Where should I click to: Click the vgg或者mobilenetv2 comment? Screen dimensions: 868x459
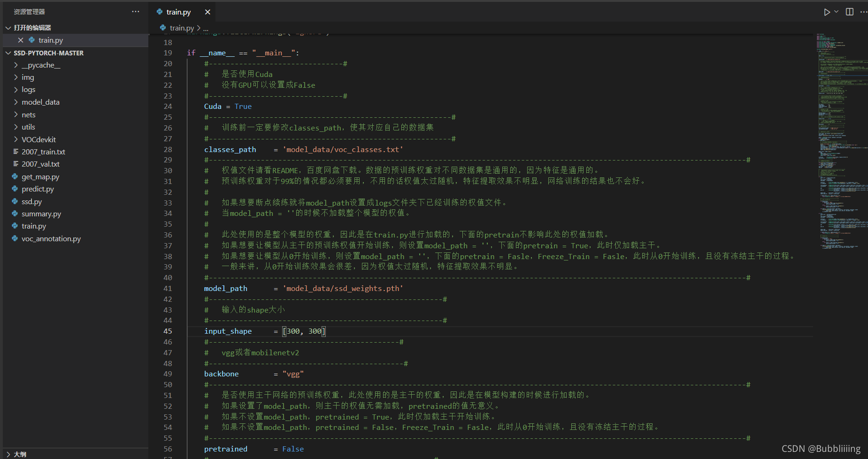pyautogui.click(x=260, y=352)
